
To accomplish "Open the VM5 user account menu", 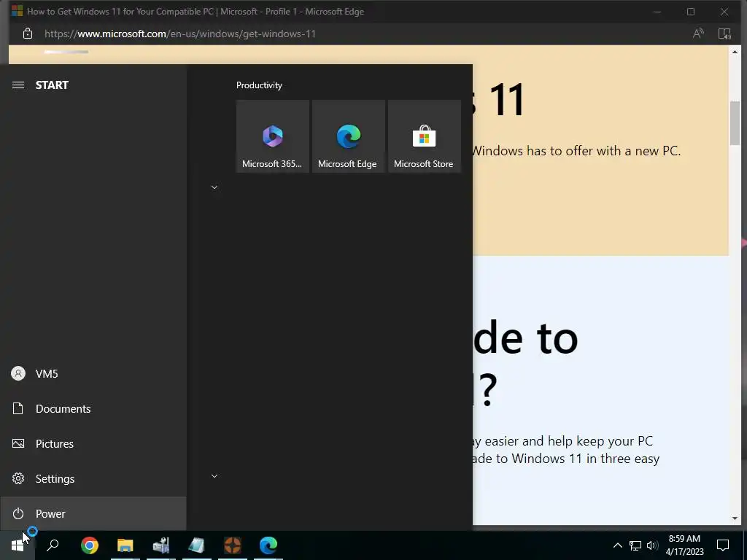I will tap(93, 374).
